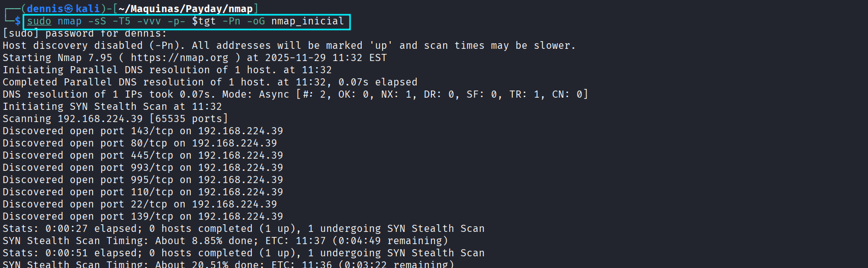Click the nmap_inicial output filename
The height and width of the screenshot is (268, 868).
click(x=307, y=21)
